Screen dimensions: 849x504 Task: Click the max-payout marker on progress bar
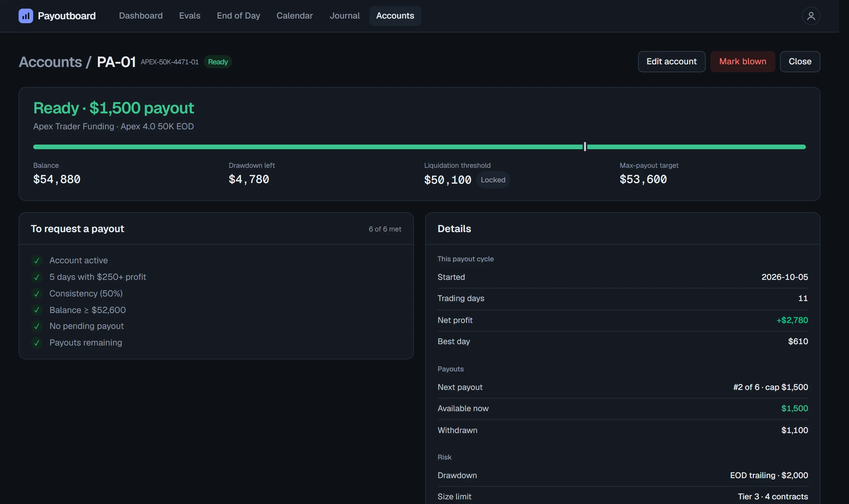585,147
